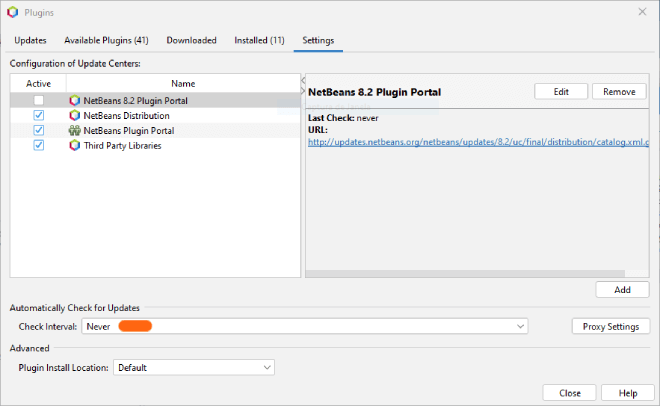The height and width of the screenshot is (406, 660).
Task: Open the updates.netbeans.org catalog URL link
Action: point(478,142)
